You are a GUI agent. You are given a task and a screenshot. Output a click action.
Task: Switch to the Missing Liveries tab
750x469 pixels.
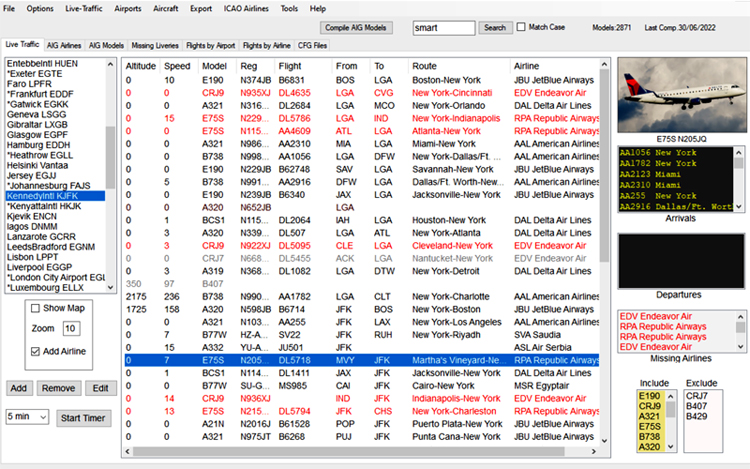click(x=155, y=45)
